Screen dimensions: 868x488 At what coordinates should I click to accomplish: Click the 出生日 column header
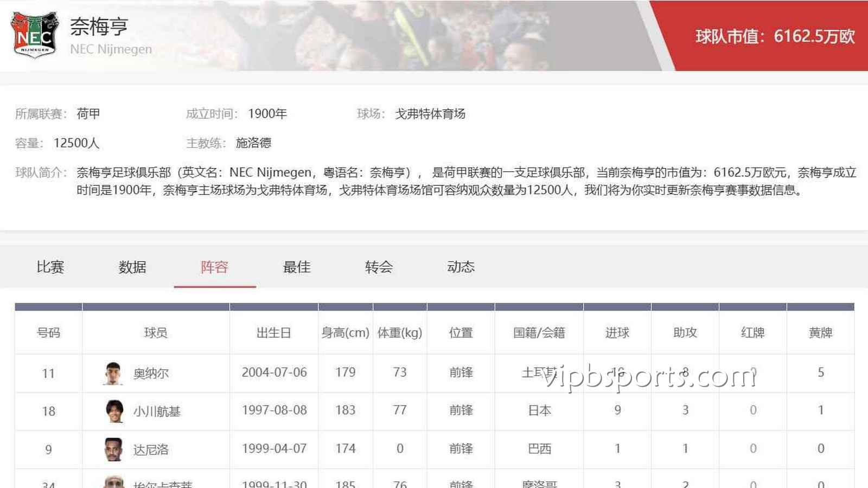274,332
